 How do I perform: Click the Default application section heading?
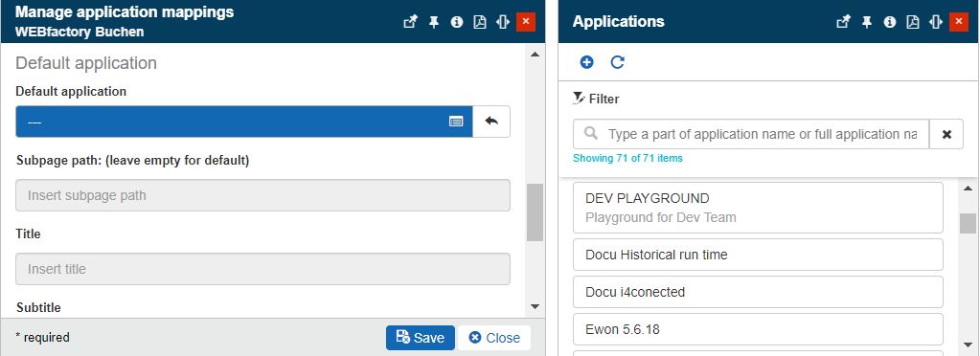86,63
